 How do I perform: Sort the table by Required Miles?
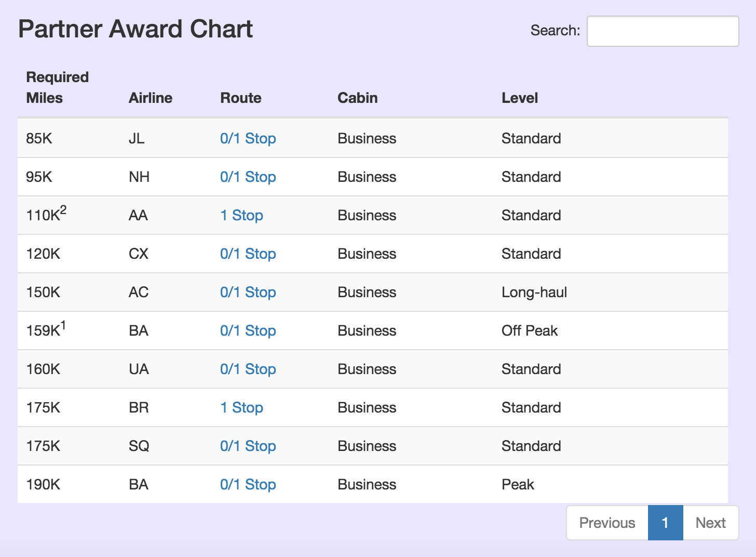(x=57, y=87)
